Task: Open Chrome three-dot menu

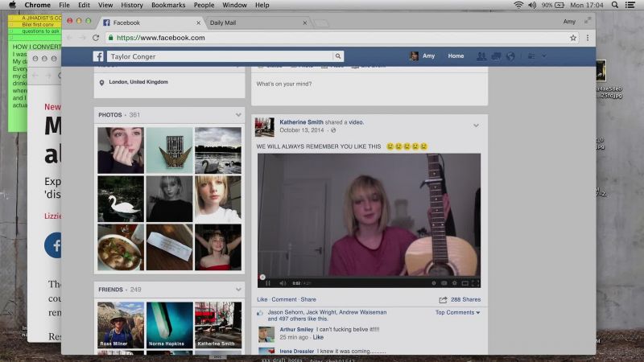Action: pyautogui.click(x=588, y=38)
